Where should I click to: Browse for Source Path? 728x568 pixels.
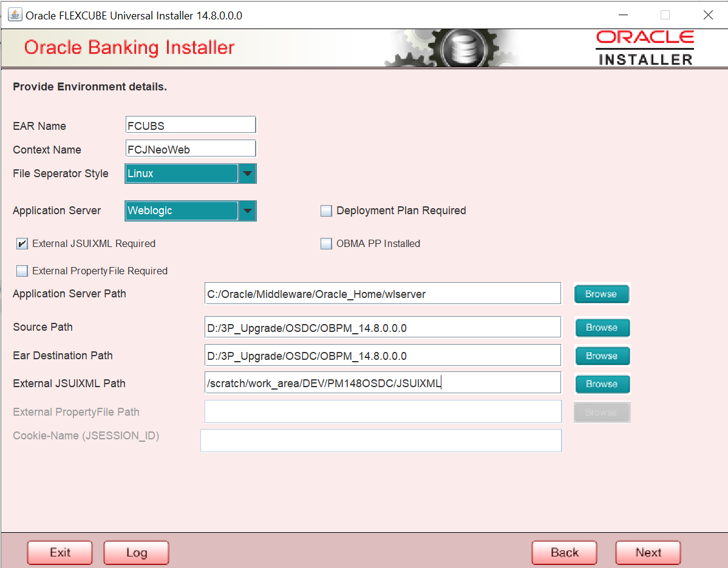click(603, 328)
